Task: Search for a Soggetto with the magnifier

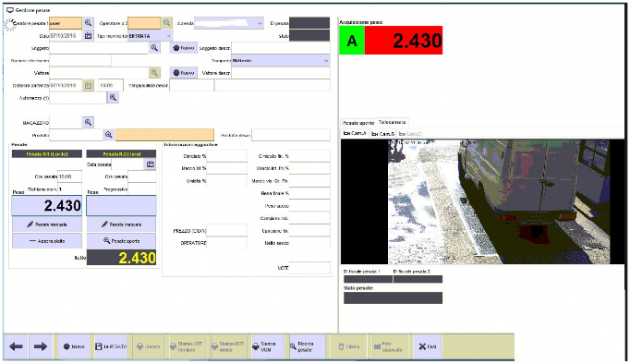Action: 154,48
